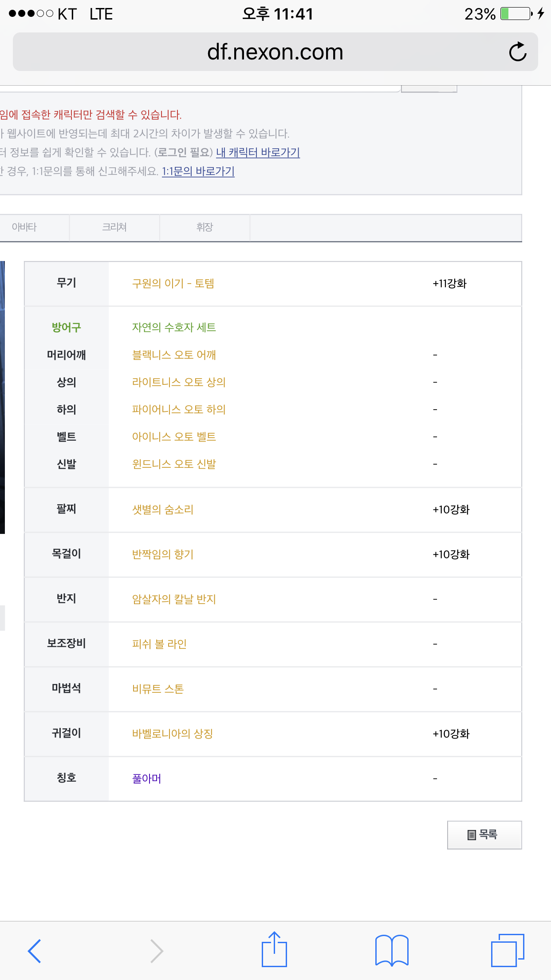Click the 풀아머 title link
Image resolution: width=551 pixels, height=980 pixels.
tap(147, 778)
